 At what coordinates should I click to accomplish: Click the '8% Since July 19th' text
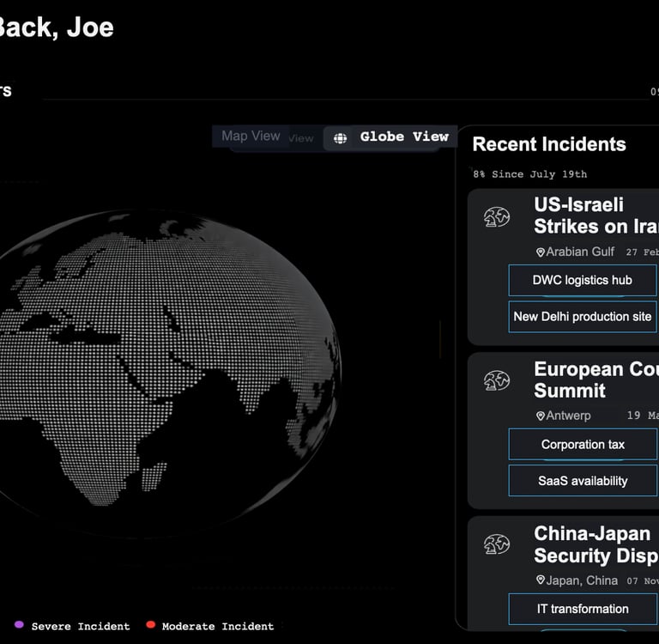pos(530,174)
